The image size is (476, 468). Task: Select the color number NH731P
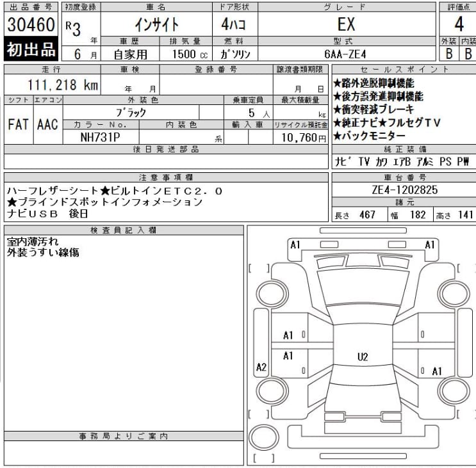[x=100, y=138]
